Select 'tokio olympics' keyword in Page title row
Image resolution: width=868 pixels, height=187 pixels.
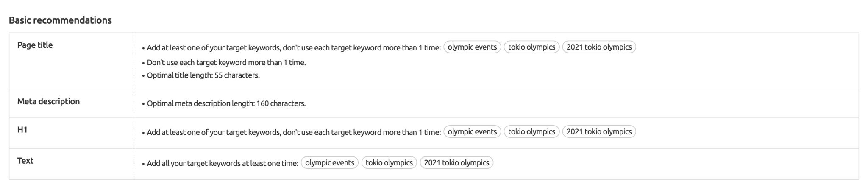point(531,47)
